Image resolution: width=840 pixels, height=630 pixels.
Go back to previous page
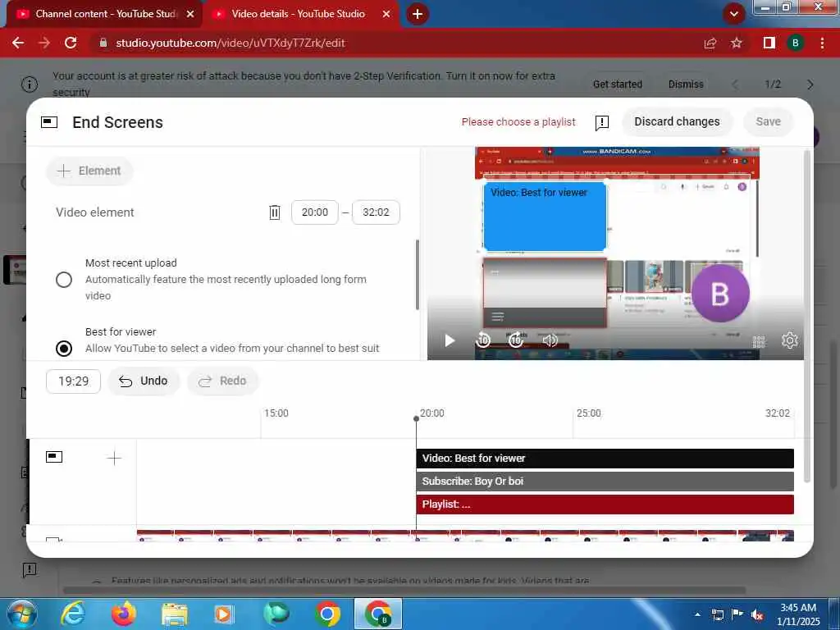[18, 43]
